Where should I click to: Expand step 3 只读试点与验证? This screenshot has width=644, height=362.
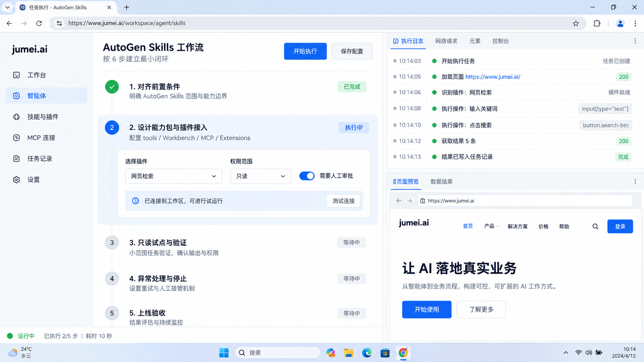[x=158, y=243]
